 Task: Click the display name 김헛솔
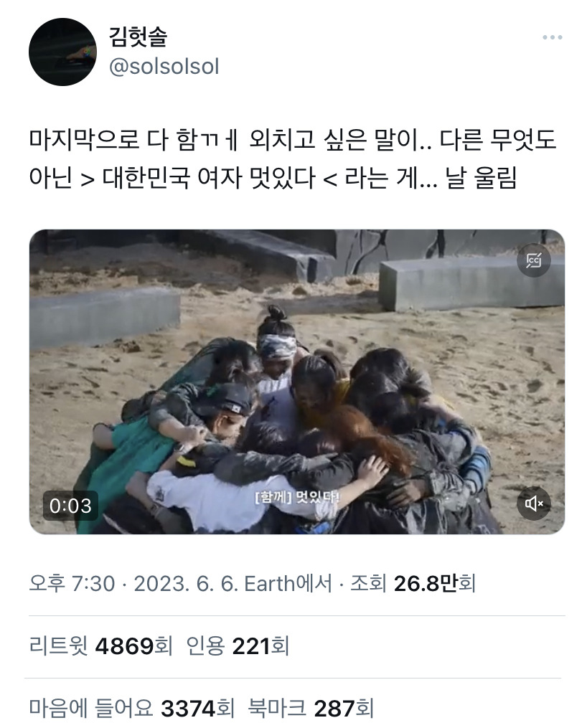(138, 37)
